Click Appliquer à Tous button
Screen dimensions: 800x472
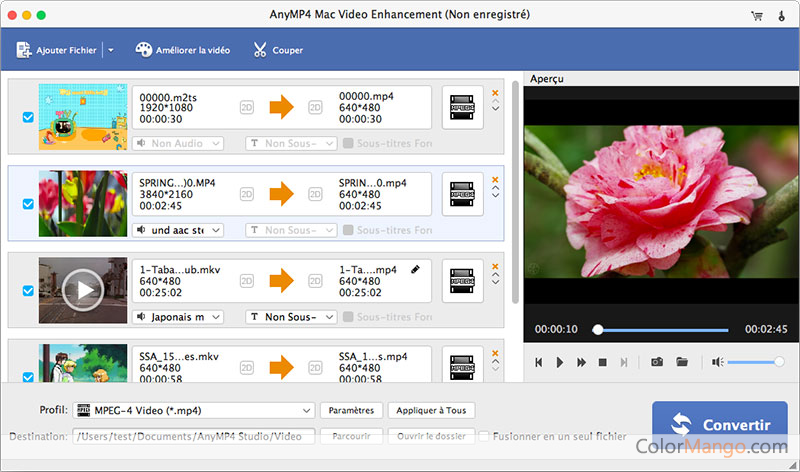431,410
